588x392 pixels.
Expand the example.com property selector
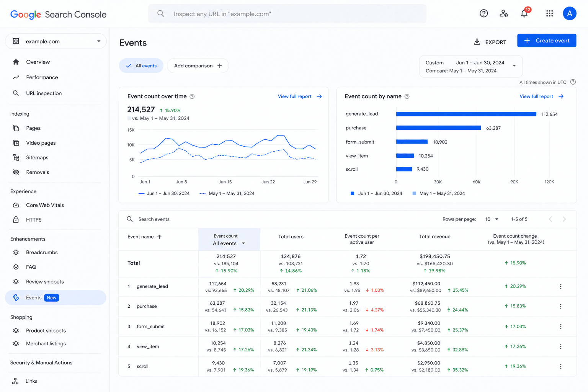(x=56, y=41)
